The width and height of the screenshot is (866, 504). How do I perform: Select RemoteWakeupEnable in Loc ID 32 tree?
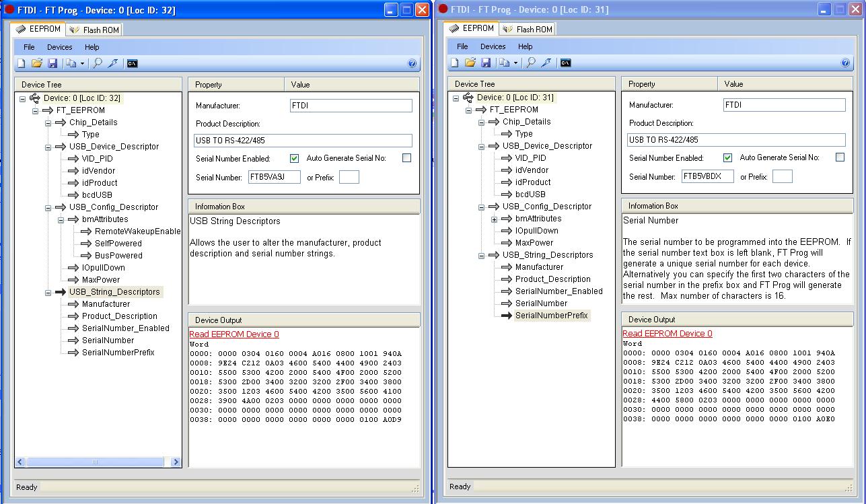[x=138, y=231]
